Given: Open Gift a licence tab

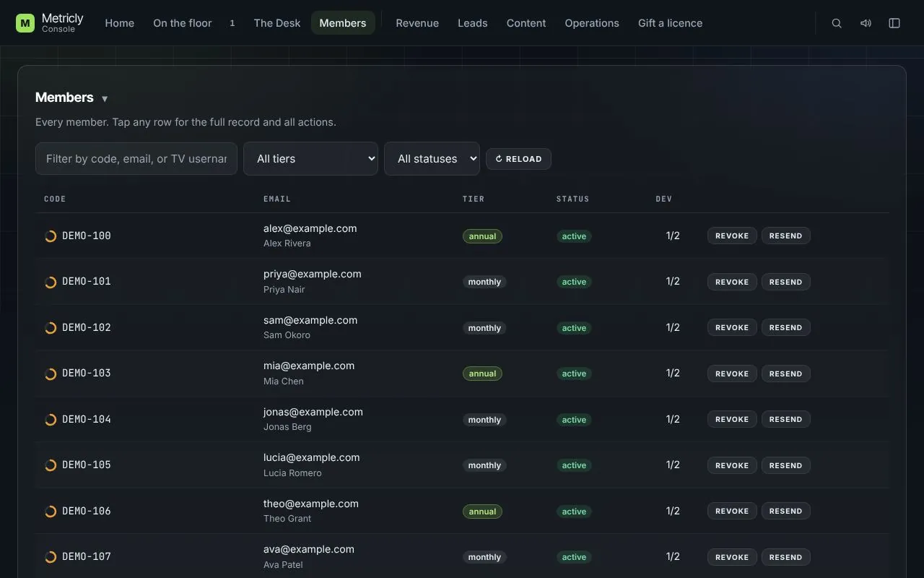Looking at the screenshot, I should [670, 23].
